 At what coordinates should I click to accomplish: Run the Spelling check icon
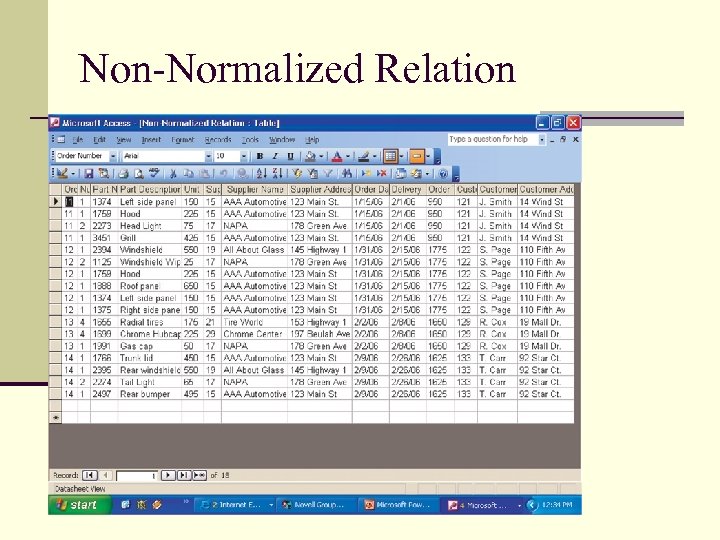click(154, 174)
